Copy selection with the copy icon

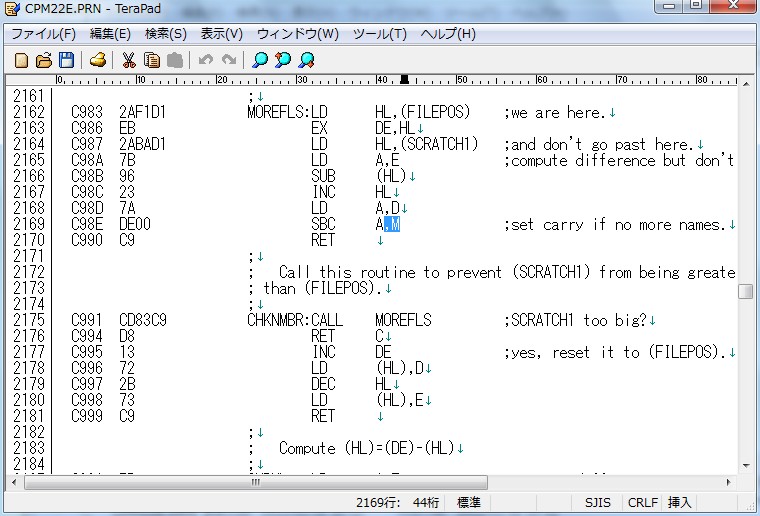(x=152, y=60)
